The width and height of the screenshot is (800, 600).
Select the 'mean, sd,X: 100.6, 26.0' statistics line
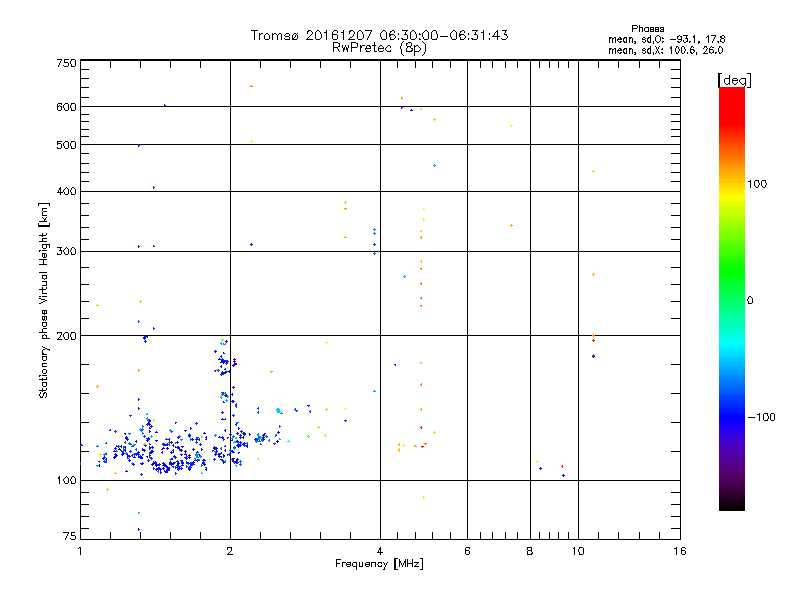(665, 50)
